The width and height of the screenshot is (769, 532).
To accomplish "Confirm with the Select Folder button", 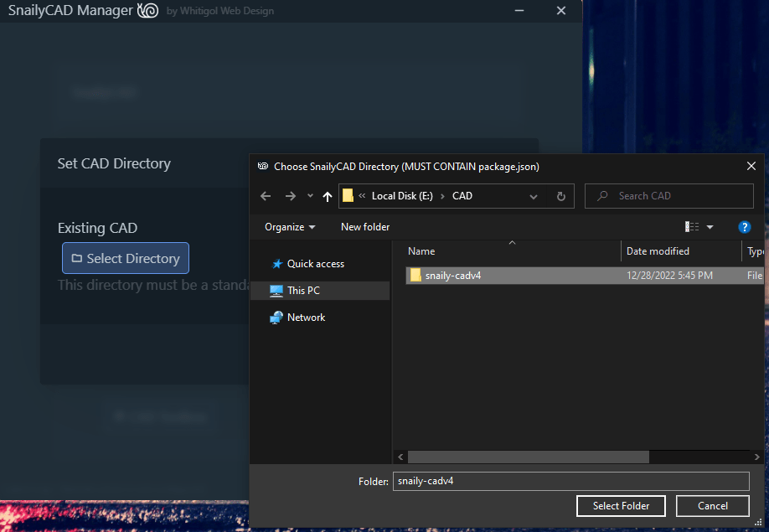I will 620,506.
